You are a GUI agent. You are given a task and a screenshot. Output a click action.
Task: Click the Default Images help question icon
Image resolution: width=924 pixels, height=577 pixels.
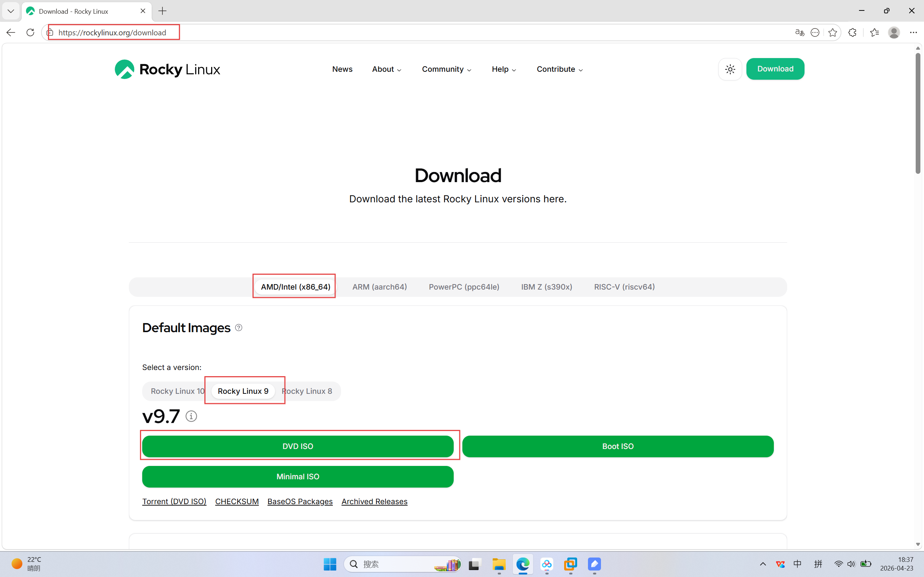(239, 328)
